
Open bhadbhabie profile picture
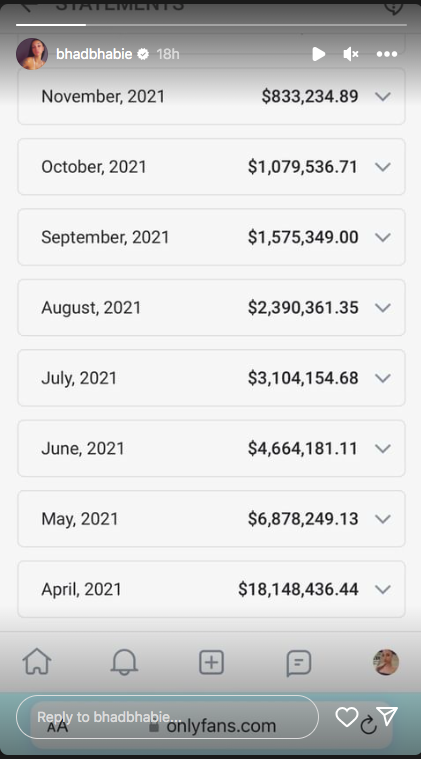[x=32, y=54]
